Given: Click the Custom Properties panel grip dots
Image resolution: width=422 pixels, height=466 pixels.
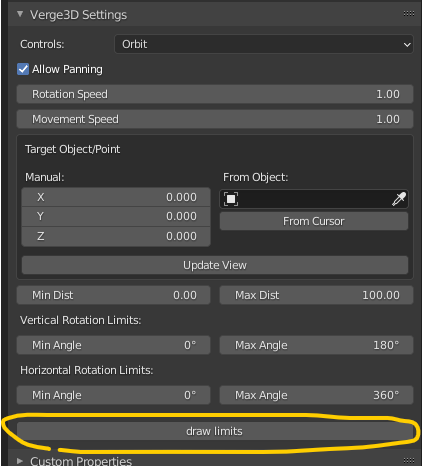Looking at the screenshot, I should (409, 461).
